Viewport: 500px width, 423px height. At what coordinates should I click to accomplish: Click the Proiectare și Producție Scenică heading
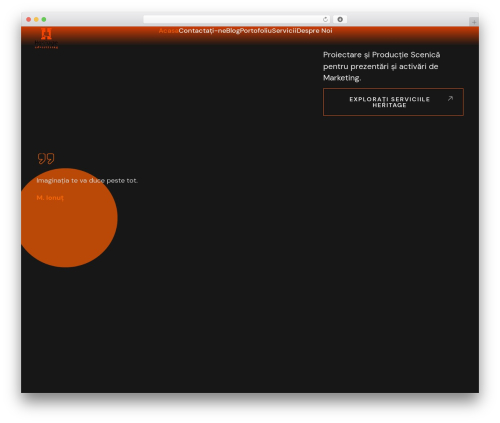pos(382,66)
